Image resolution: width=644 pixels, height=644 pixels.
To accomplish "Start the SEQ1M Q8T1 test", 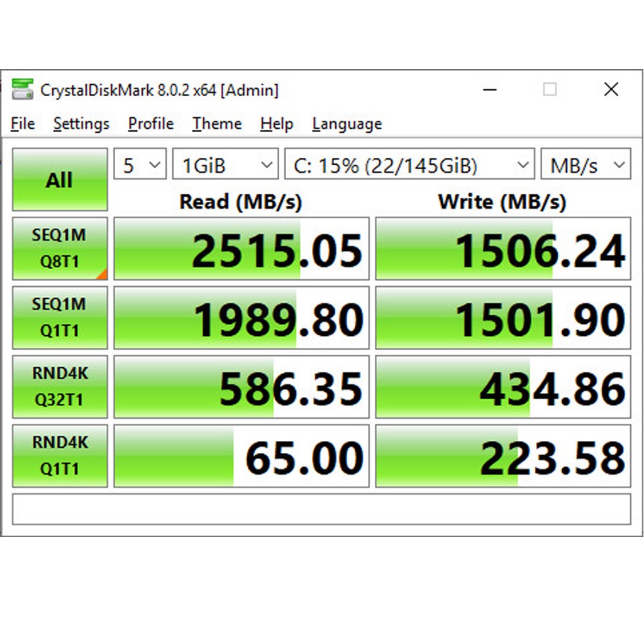I will (x=60, y=248).
